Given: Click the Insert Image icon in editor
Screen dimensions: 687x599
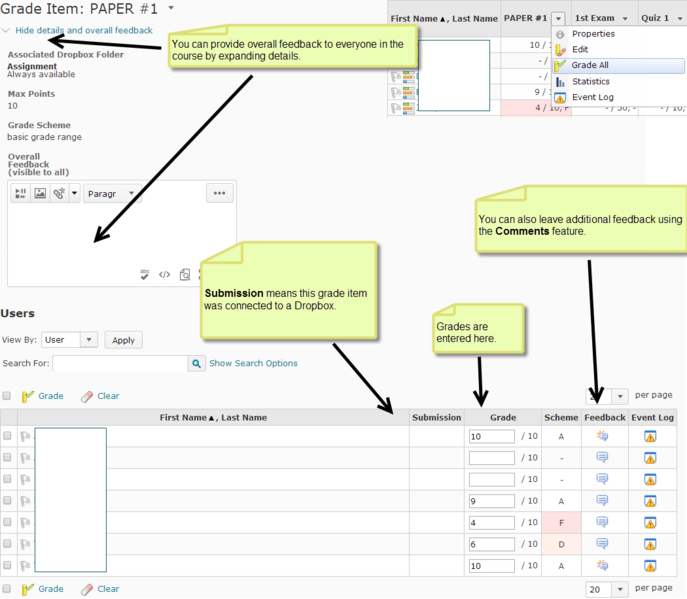Looking at the screenshot, I should pos(40,194).
